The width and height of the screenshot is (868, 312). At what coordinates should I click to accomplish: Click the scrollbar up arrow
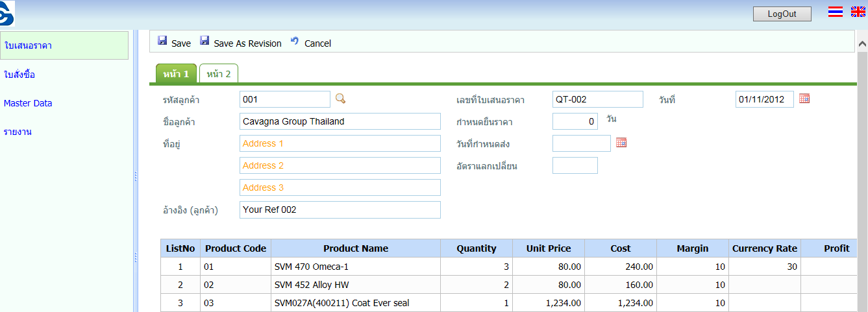pos(862,44)
